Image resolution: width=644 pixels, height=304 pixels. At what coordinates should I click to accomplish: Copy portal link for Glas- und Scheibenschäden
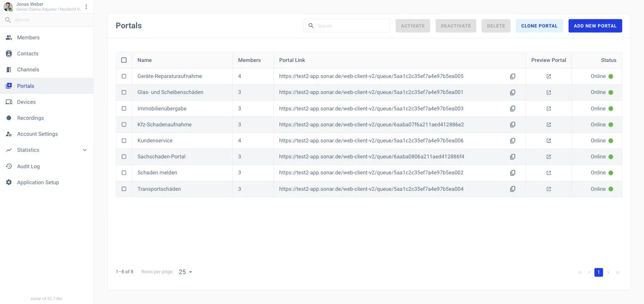513,92
